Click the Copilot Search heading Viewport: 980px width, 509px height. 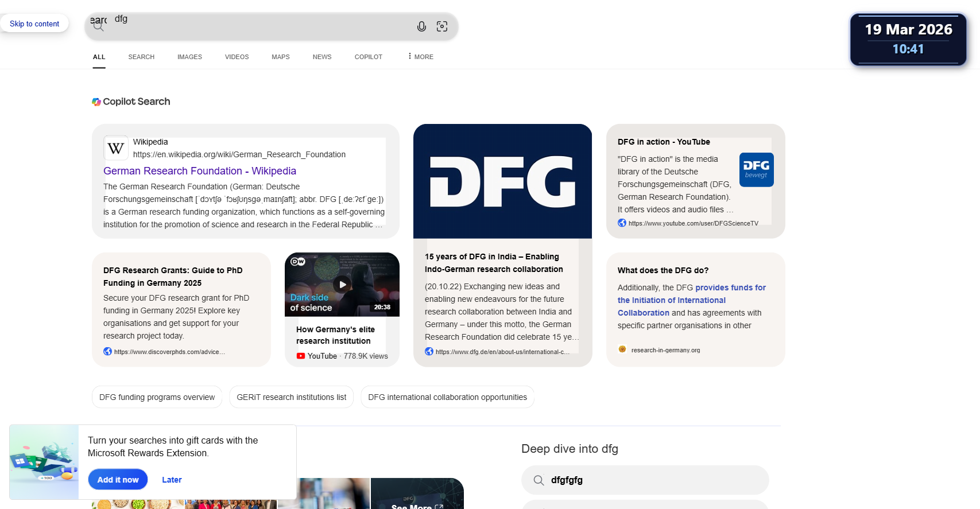(x=137, y=102)
